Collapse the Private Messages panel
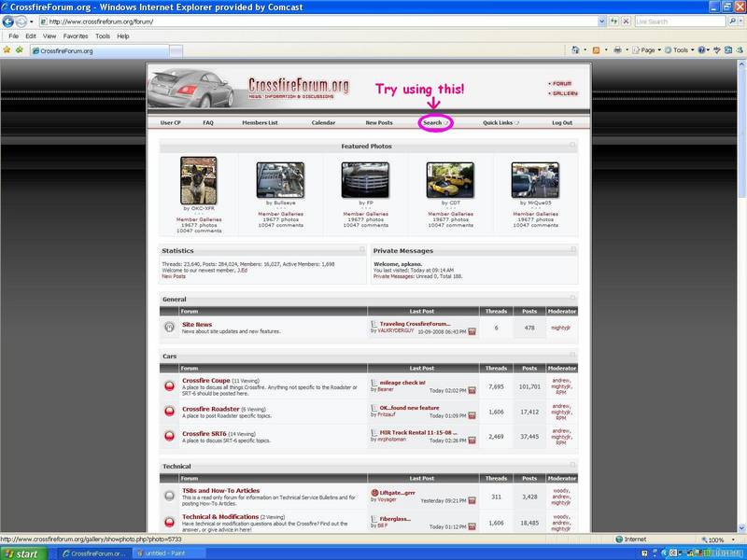Image resolution: width=747 pixels, height=560 pixels. pyautogui.click(x=573, y=250)
